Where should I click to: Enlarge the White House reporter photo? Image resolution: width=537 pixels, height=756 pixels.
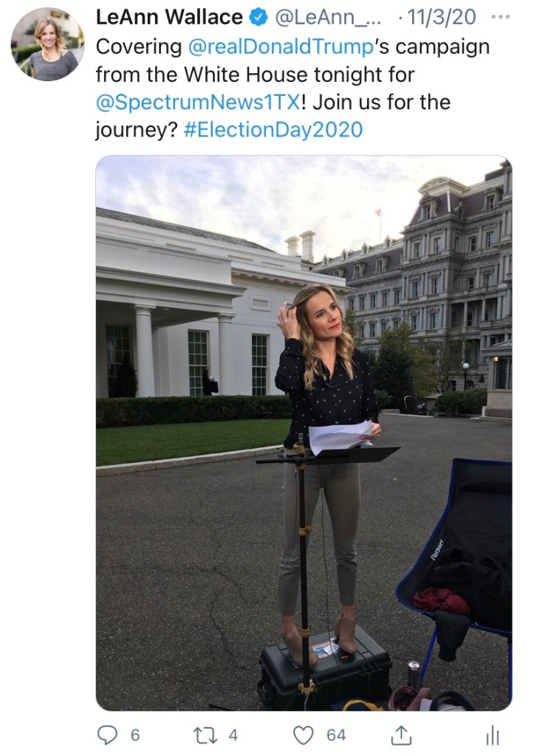pos(303,432)
